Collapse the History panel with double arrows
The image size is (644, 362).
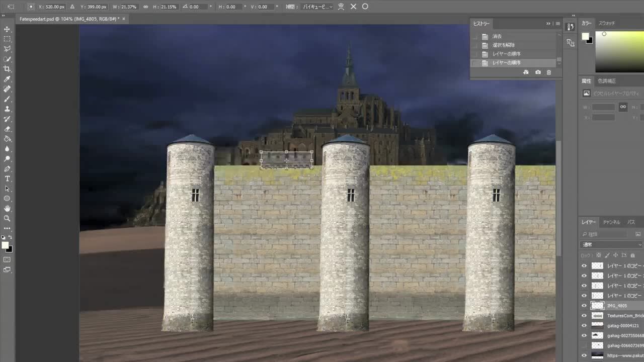pyautogui.click(x=548, y=24)
